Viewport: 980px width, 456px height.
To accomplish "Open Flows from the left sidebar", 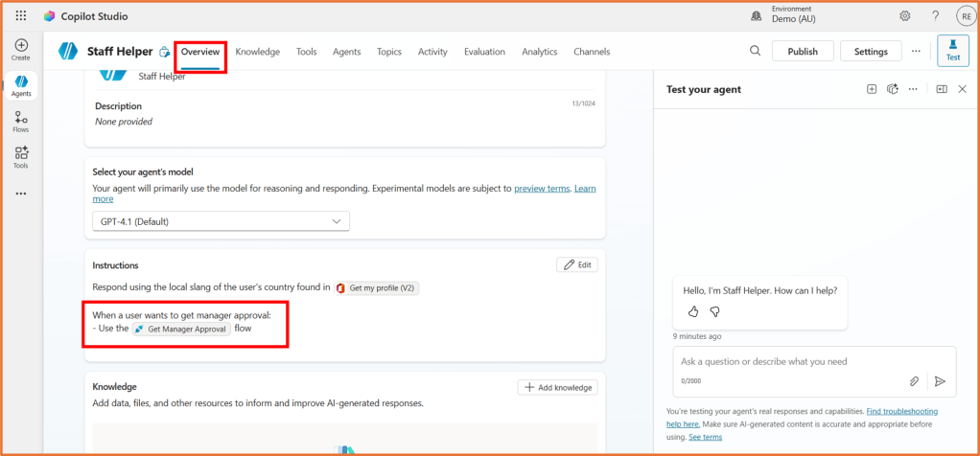I will [21, 121].
